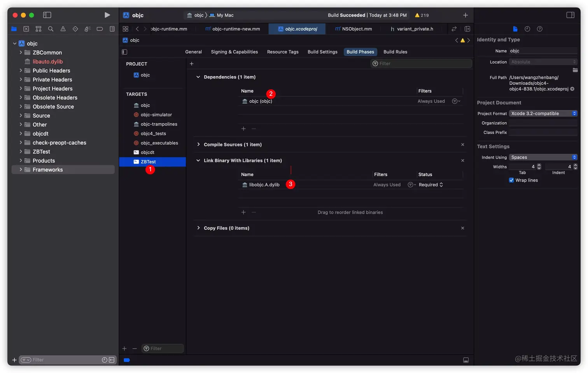Open the Project navigator folder icon
Screen dimensions: 588x373
(14, 29)
